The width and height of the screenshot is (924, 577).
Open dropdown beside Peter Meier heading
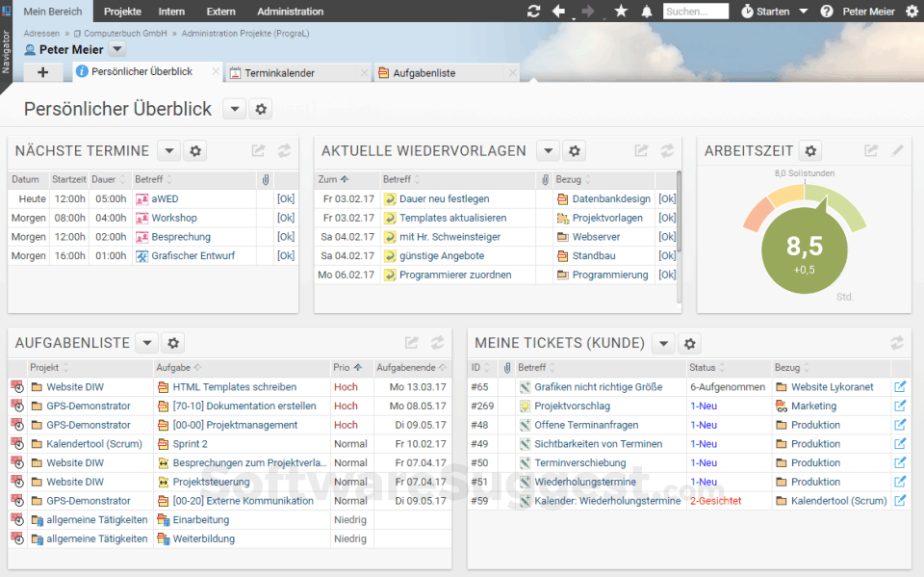pyautogui.click(x=116, y=49)
